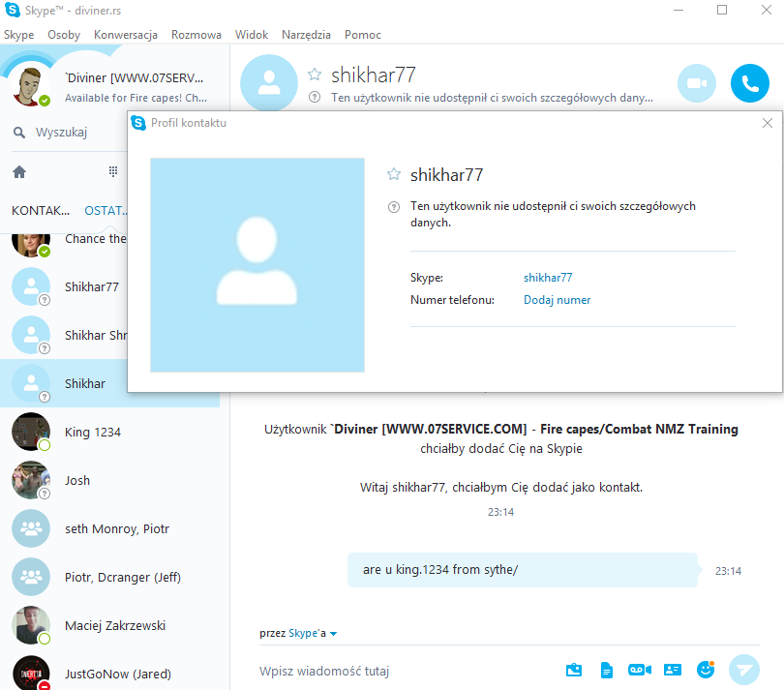
Task: Click the search magnifier icon
Action: (x=19, y=133)
